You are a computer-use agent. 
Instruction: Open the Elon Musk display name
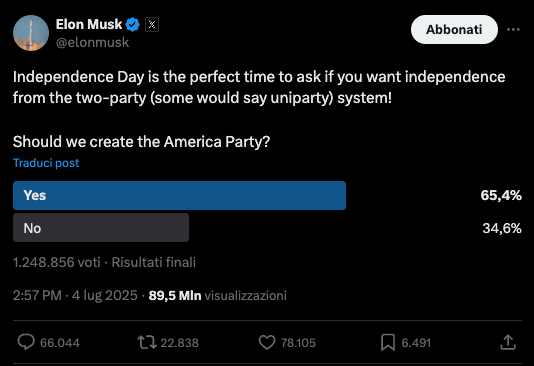(89, 25)
